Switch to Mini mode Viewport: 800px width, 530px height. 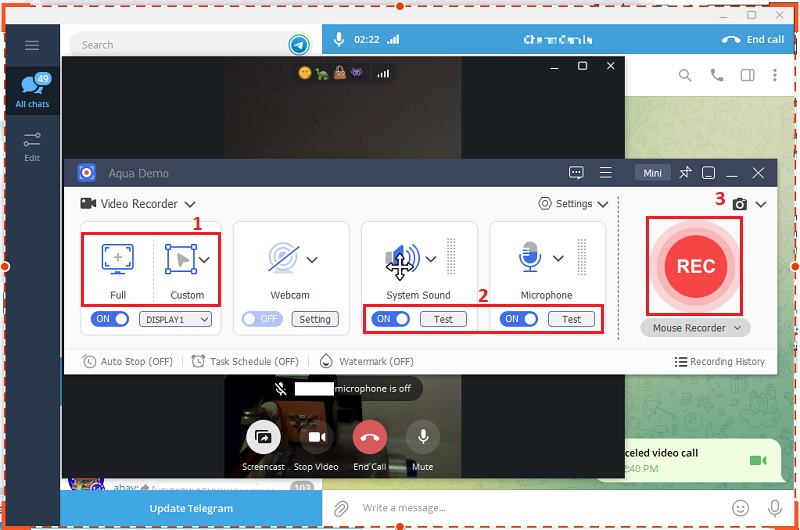(x=652, y=173)
